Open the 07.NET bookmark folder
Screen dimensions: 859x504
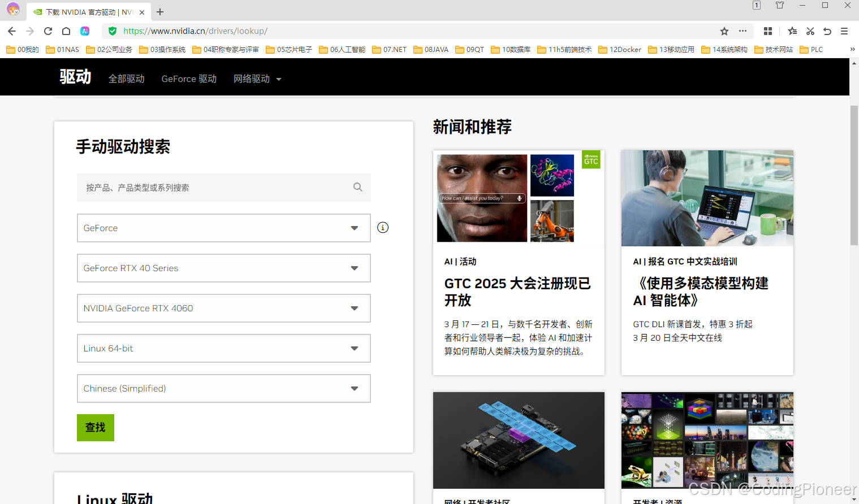click(390, 50)
